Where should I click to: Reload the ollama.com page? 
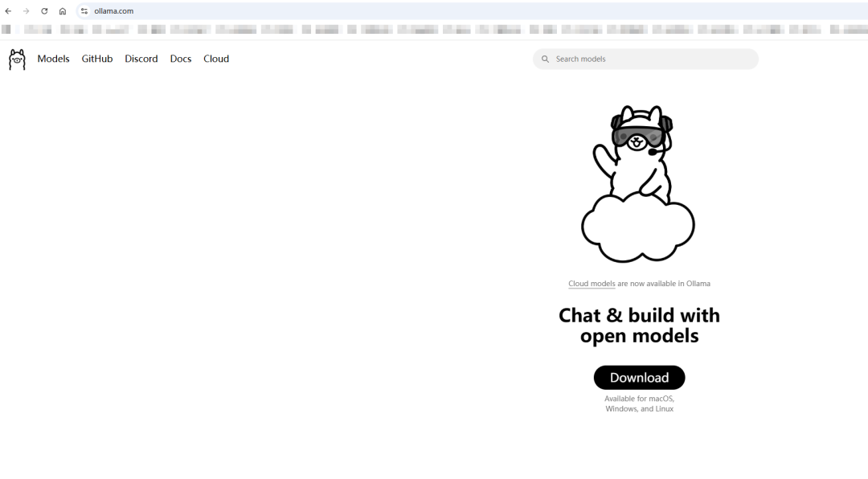coord(44,11)
